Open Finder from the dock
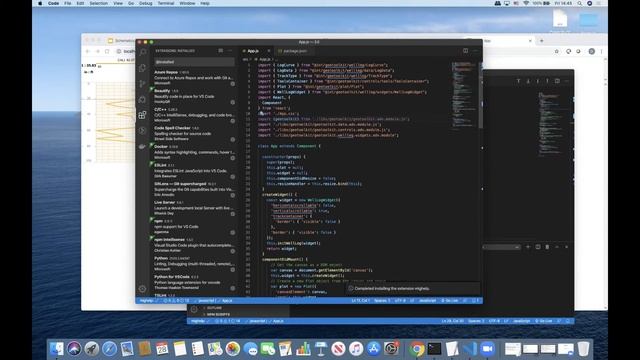640x360 pixels. point(57,349)
